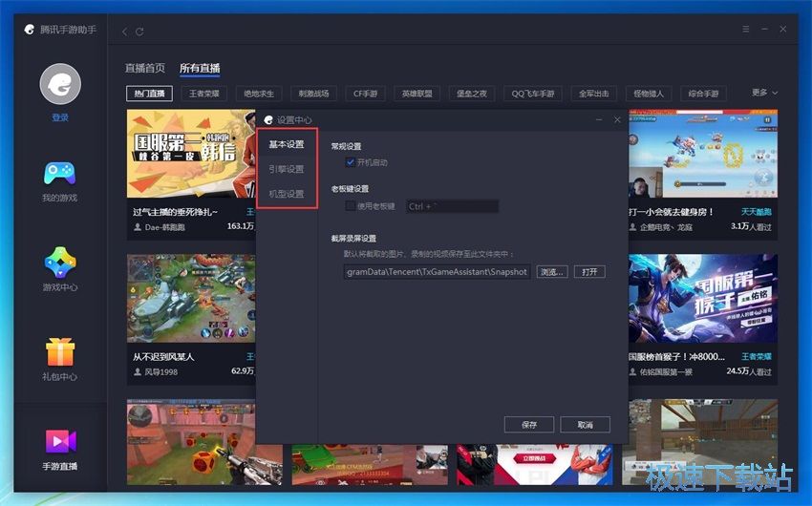Expand the 更多 category dropdown
Viewport: 812px width, 506px height.
point(764,92)
